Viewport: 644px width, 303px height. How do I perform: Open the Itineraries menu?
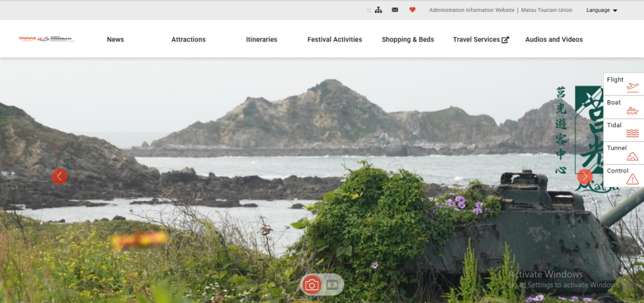262,40
